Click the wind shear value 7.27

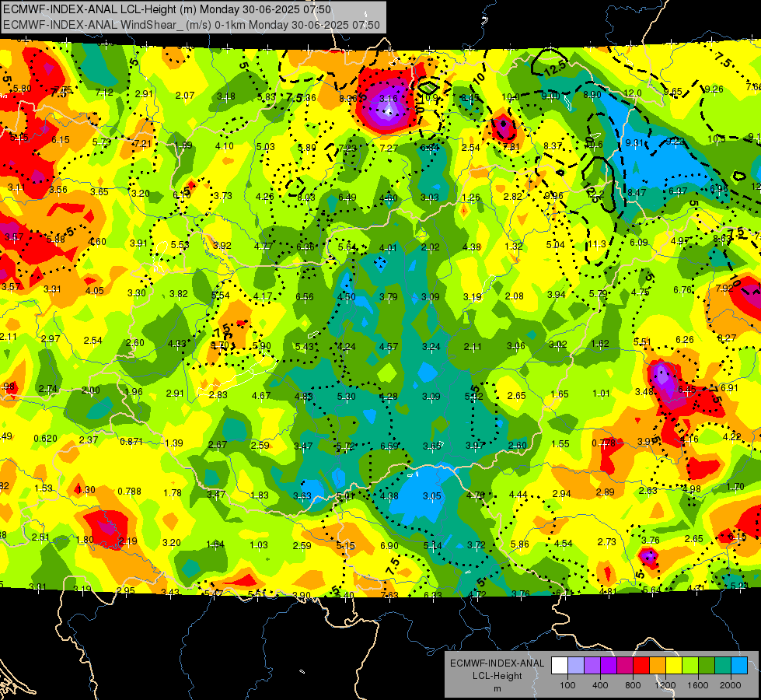pyautogui.click(x=389, y=148)
